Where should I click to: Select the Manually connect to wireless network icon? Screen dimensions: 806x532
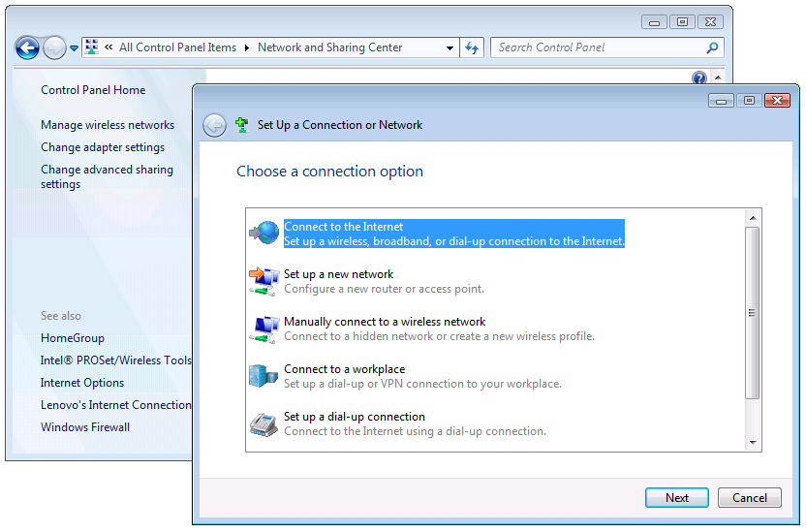coord(264,329)
